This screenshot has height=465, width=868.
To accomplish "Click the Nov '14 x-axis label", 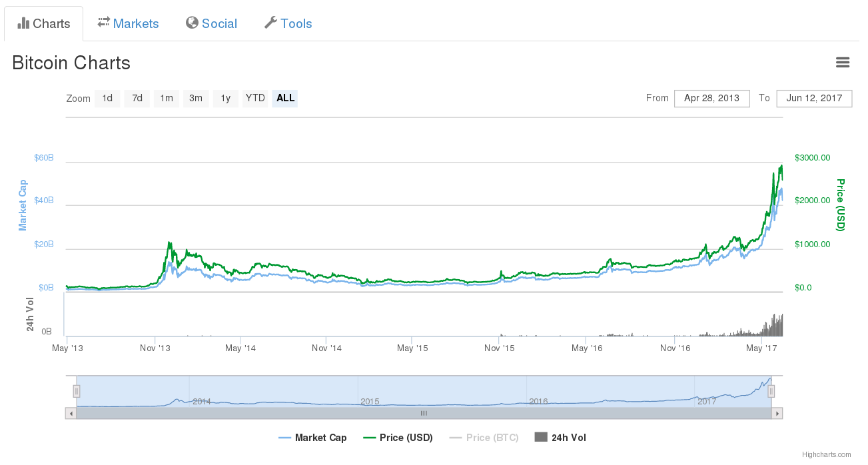I will click(x=327, y=348).
